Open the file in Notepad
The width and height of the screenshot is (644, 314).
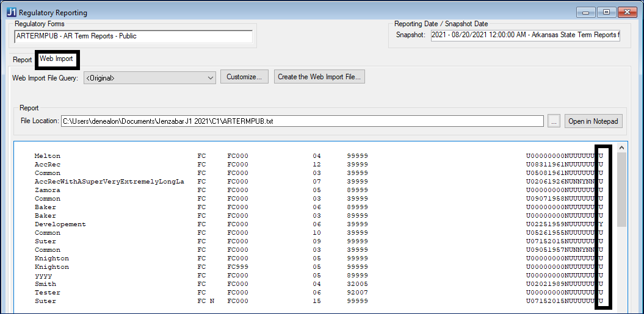(593, 121)
